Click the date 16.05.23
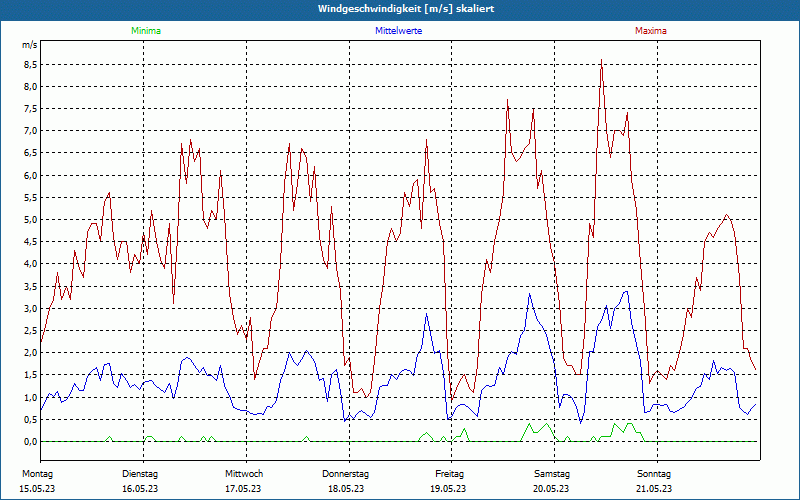 (x=140, y=489)
